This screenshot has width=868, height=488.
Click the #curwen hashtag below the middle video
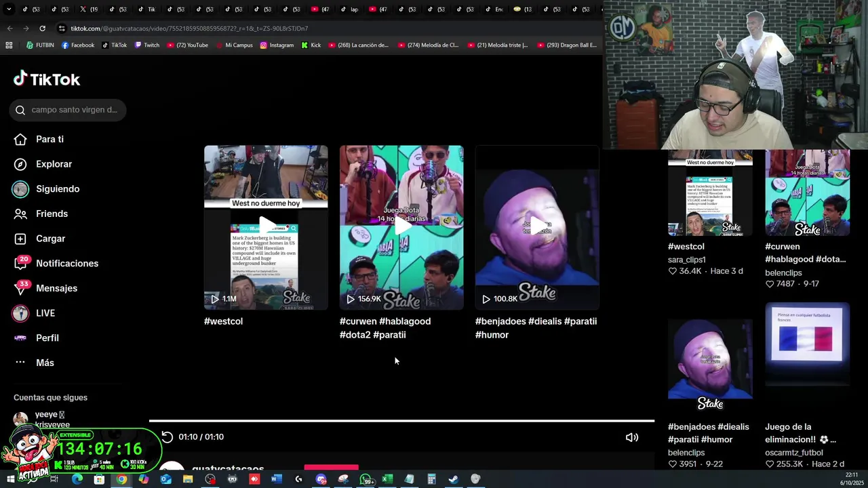(x=358, y=321)
